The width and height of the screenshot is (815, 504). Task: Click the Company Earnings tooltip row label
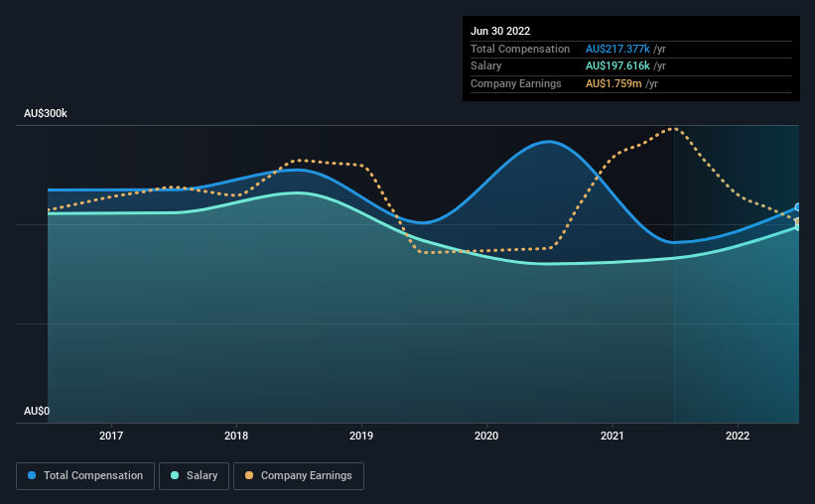515,83
